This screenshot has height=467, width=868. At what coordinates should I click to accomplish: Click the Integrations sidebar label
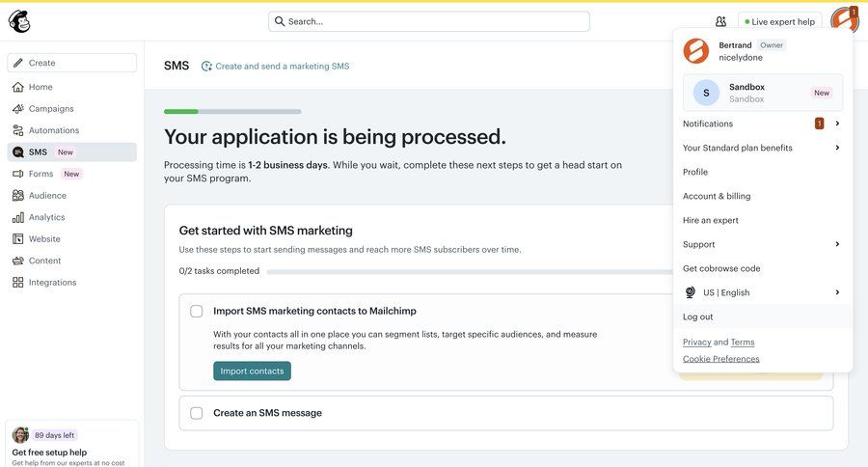coord(53,282)
